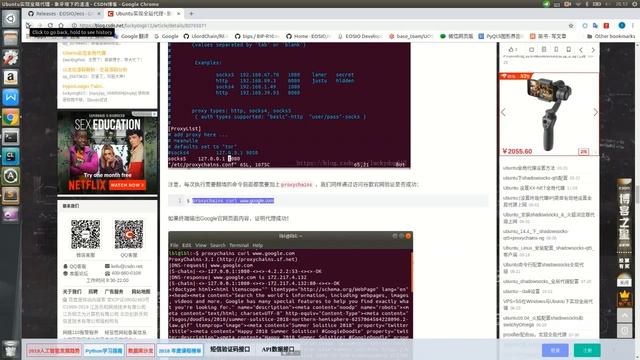Click the ¥2055.60 price label
The image size is (640, 360).
coord(517,151)
